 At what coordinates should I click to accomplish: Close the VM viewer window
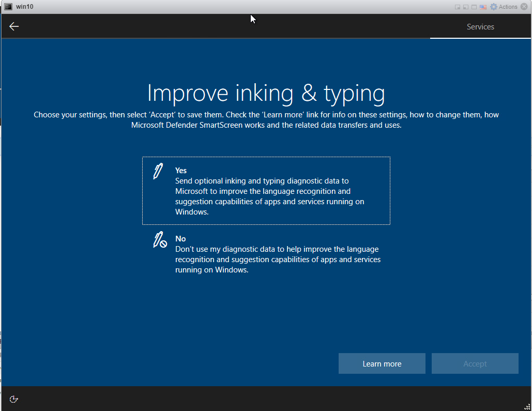523,6
